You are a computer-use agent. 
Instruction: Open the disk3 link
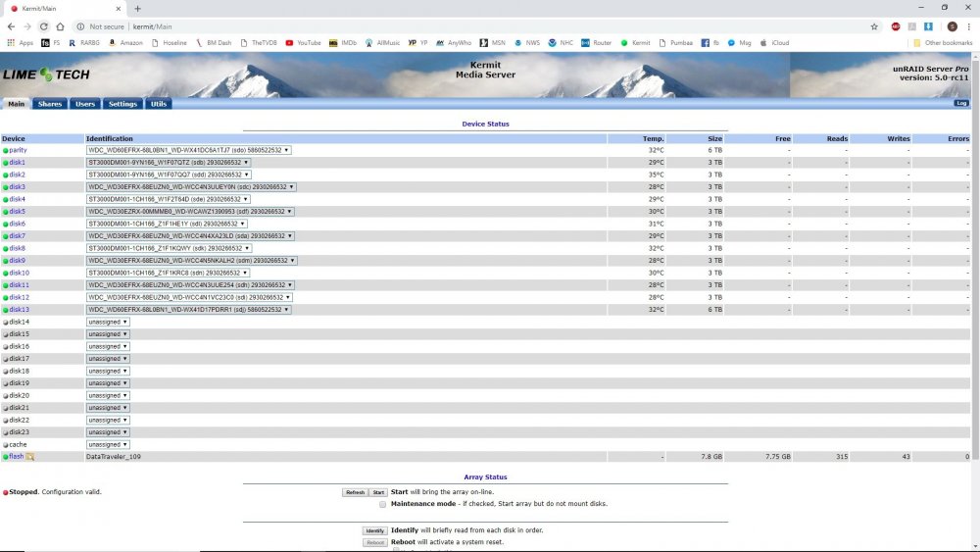(18, 187)
